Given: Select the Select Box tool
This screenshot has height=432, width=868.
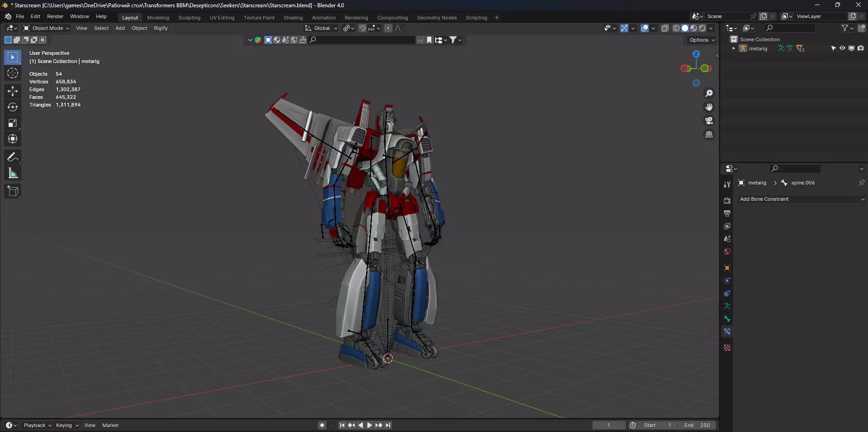Looking at the screenshot, I should (x=13, y=58).
